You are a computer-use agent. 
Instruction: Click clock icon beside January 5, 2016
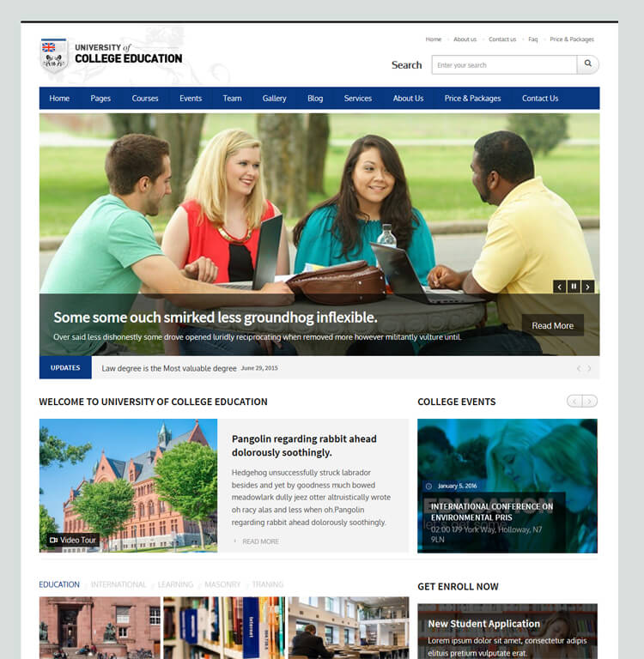[428, 487]
